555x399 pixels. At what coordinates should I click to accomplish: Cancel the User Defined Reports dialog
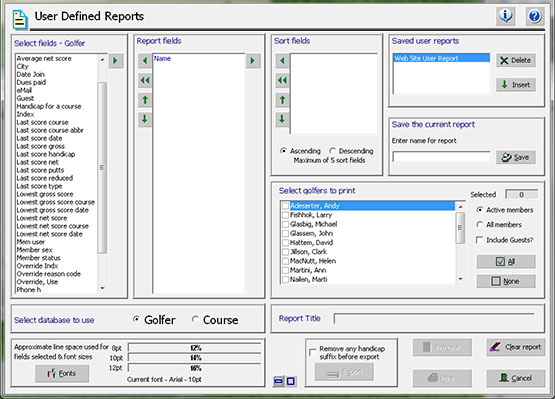pyautogui.click(x=516, y=378)
